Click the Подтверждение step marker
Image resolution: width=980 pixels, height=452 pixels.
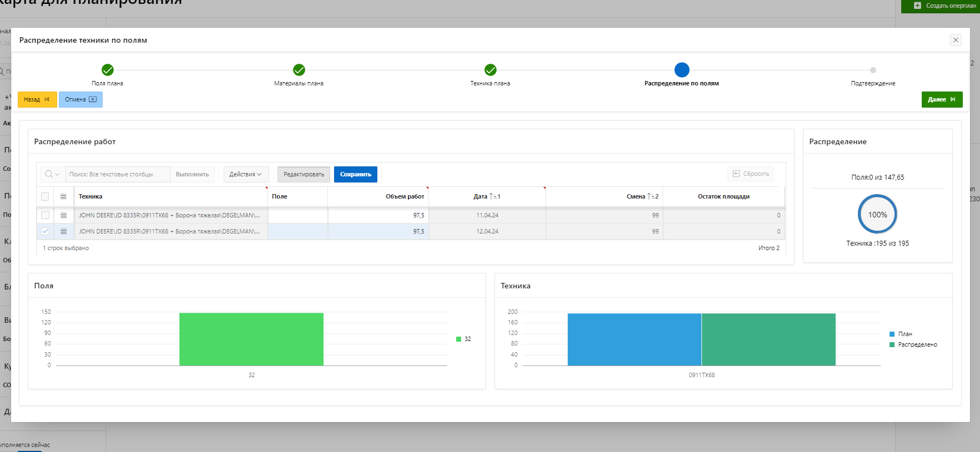click(x=873, y=70)
